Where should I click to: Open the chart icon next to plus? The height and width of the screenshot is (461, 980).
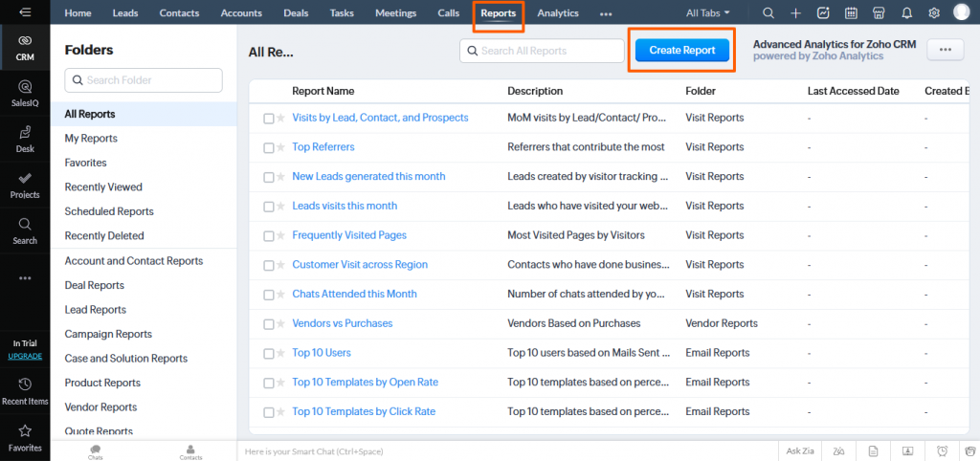pyautogui.click(x=823, y=12)
